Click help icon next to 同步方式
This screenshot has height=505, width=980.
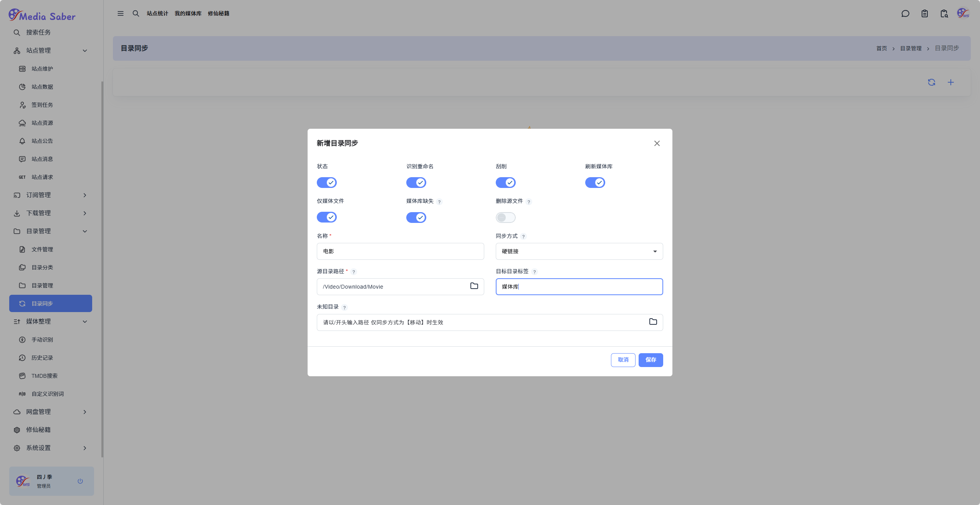(523, 237)
